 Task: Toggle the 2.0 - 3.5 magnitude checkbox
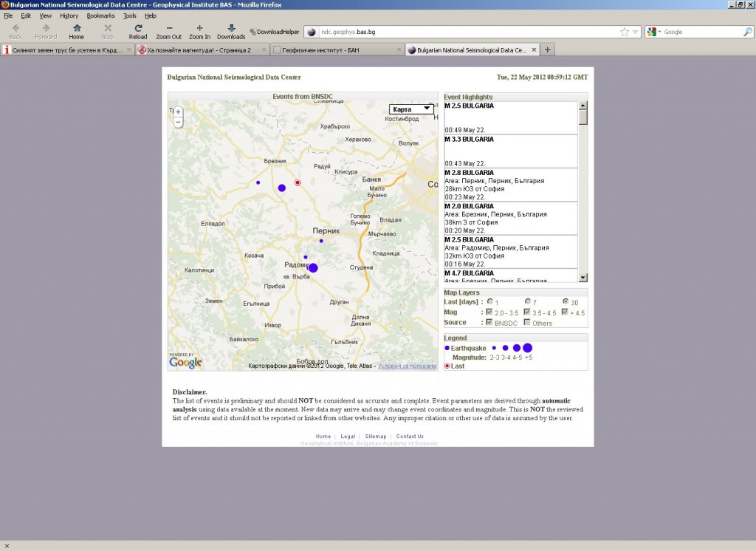tap(489, 312)
